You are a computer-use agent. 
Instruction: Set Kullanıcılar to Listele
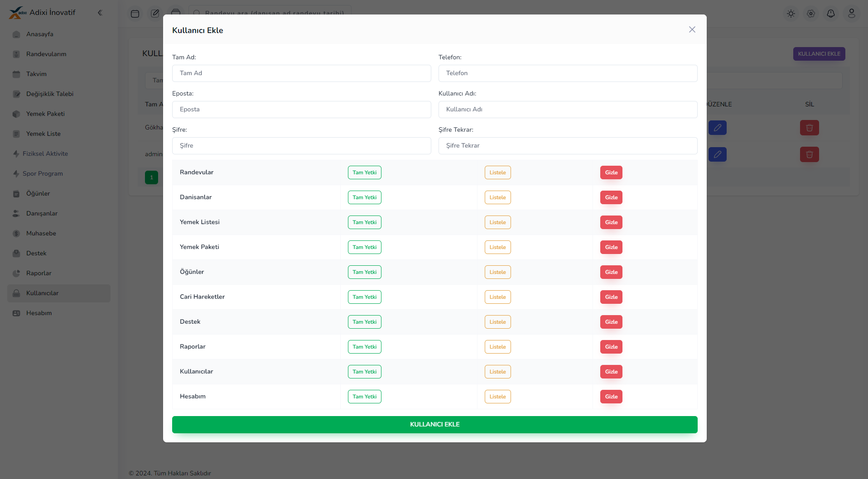tap(498, 372)
